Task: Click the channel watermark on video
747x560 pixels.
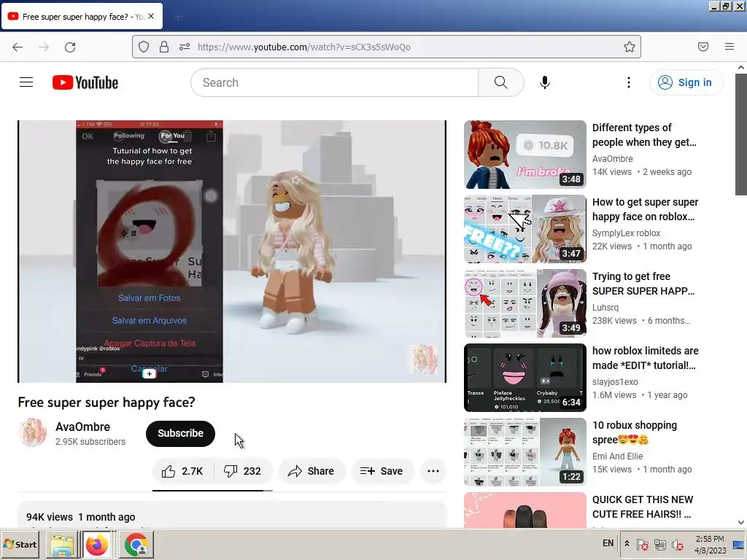Action: [422, 359]
